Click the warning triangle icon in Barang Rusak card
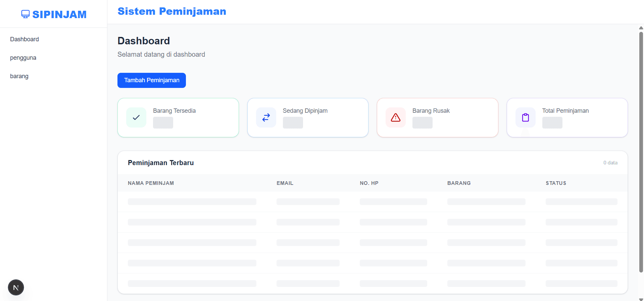 (396, 117)
